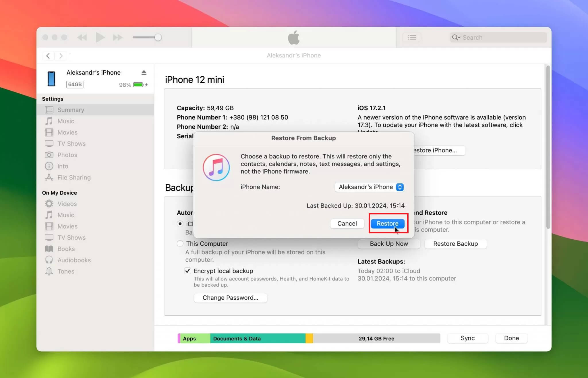Adjust the volume slider in the toolbar
Screen dimensions: 588x378
(x=158, y=37)
